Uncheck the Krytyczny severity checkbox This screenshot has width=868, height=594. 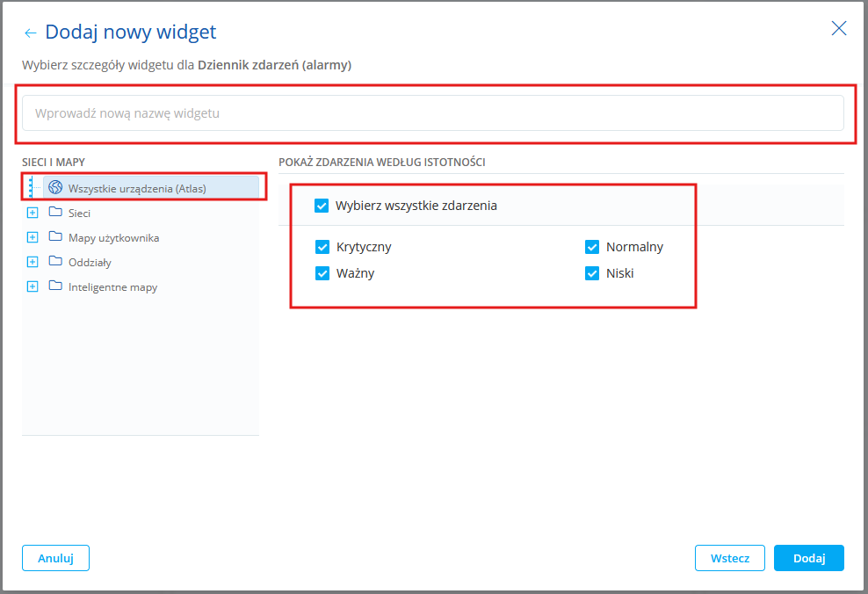point(322,247)
